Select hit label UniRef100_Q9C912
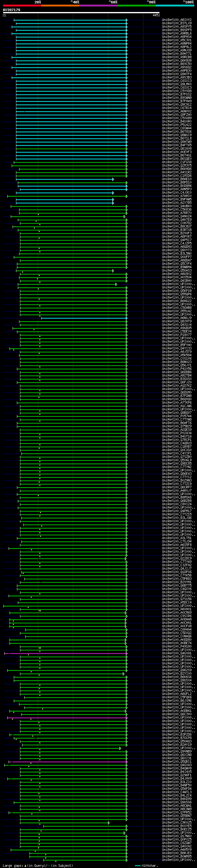 pyautogui.click(x=176, y=104)
